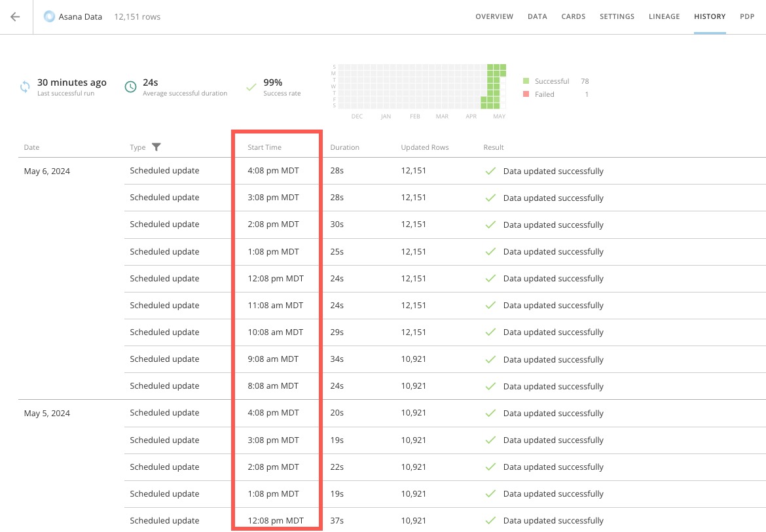The image size is (766, 532).
Task: Open the Settings tab
Action: [x=617, y=17]
